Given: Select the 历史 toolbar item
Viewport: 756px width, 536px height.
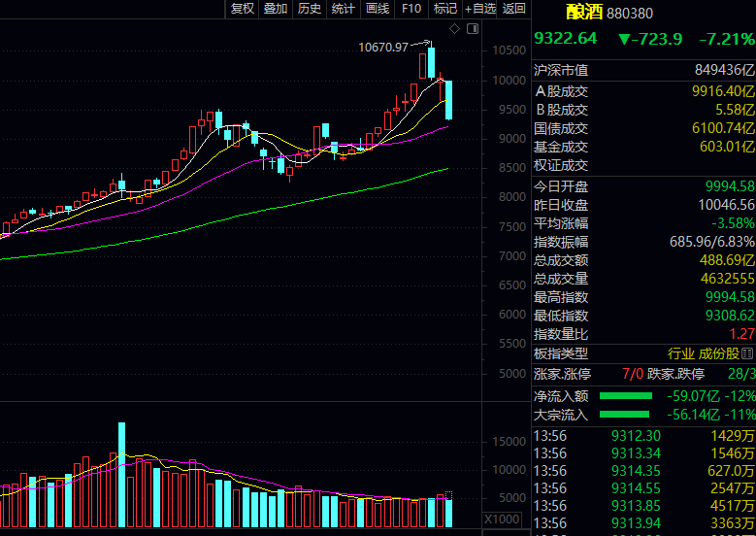Looking at the screenshot, I should pyautogui.click(x=310, y=9).
